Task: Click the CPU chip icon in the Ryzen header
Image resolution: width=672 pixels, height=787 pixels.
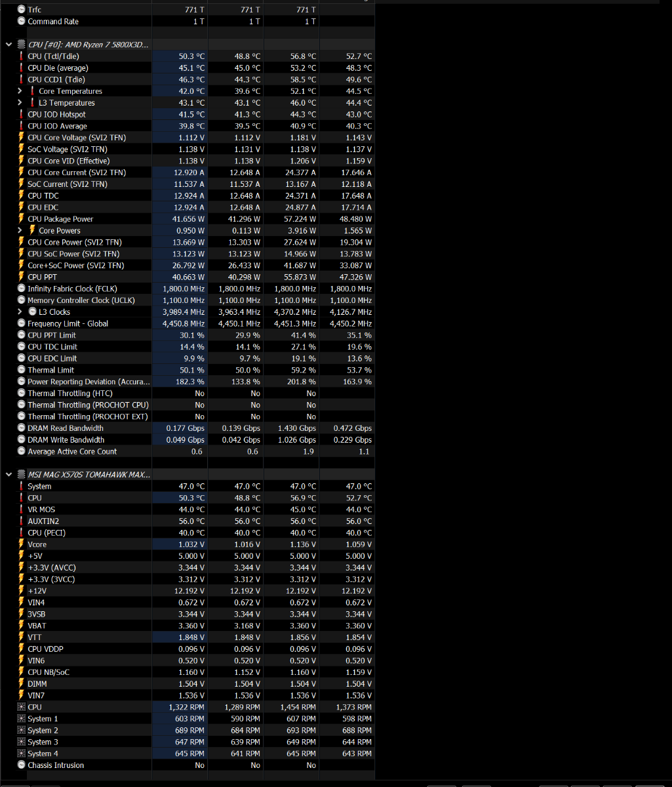Action: click(22, 45)
